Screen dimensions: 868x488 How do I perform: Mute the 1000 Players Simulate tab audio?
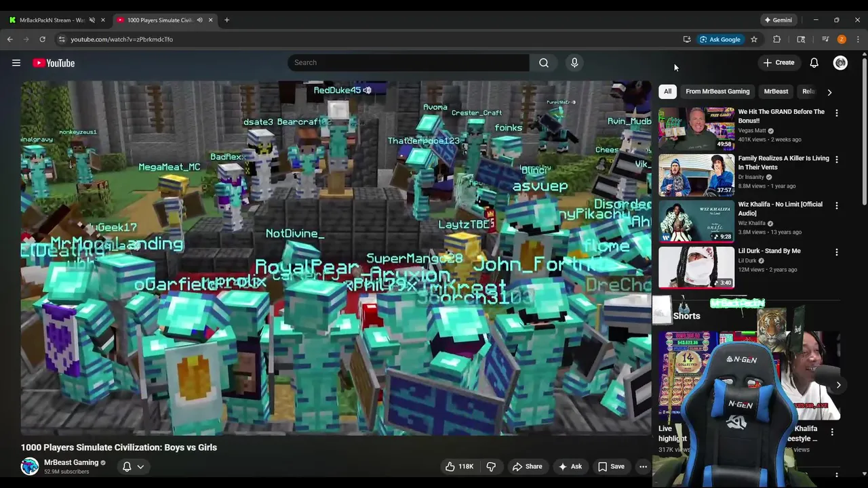pyautogui.click(x=199, y=20)
